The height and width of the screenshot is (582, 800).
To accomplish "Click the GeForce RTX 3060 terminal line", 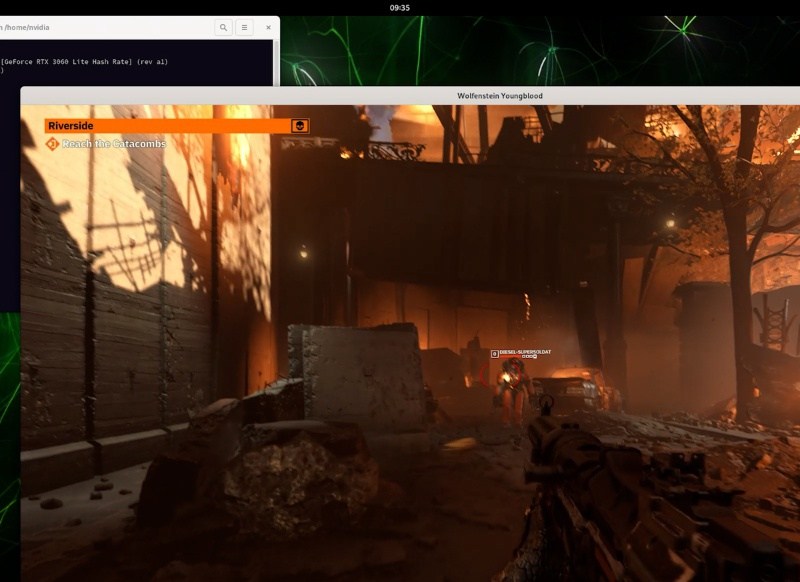I will (x=85, y=62).
